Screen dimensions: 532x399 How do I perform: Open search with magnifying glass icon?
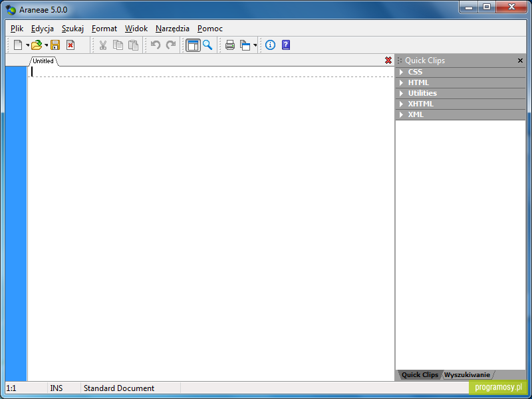point(207,45)
